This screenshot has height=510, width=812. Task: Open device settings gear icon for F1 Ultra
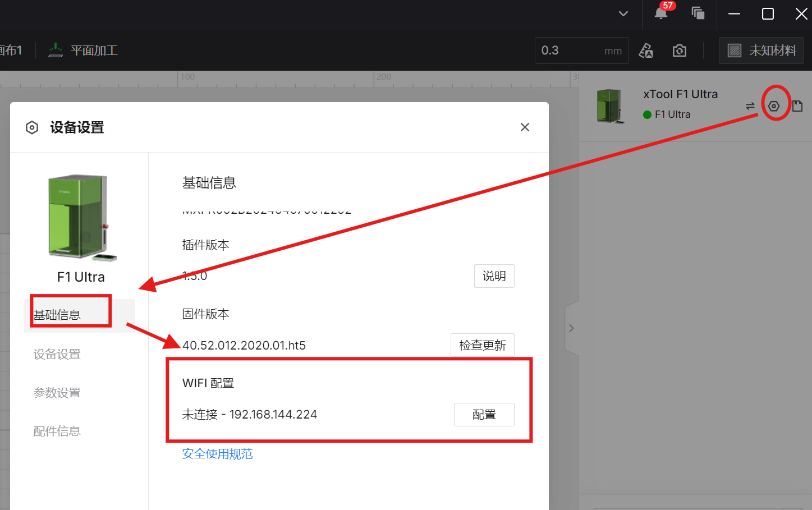(x=774, y=106)
